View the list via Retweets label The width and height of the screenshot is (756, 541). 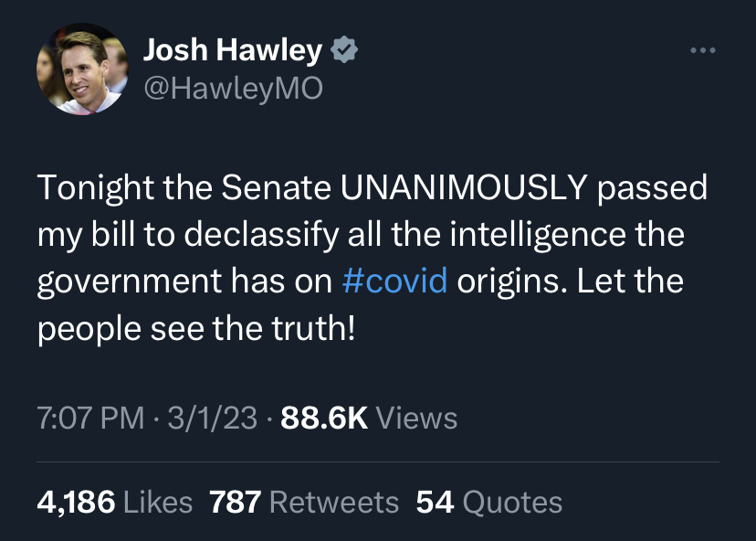(x=335, y=502)
